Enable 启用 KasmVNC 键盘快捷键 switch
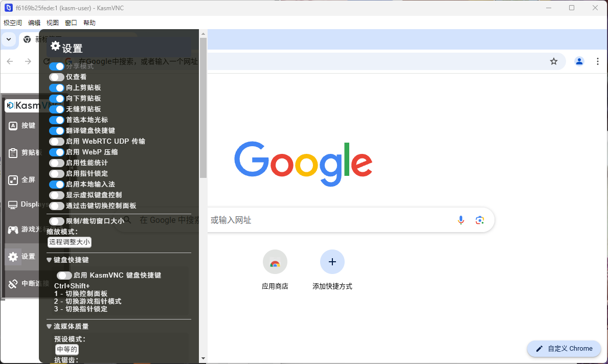This screenshot has width=608, height=364. (64, 275)
